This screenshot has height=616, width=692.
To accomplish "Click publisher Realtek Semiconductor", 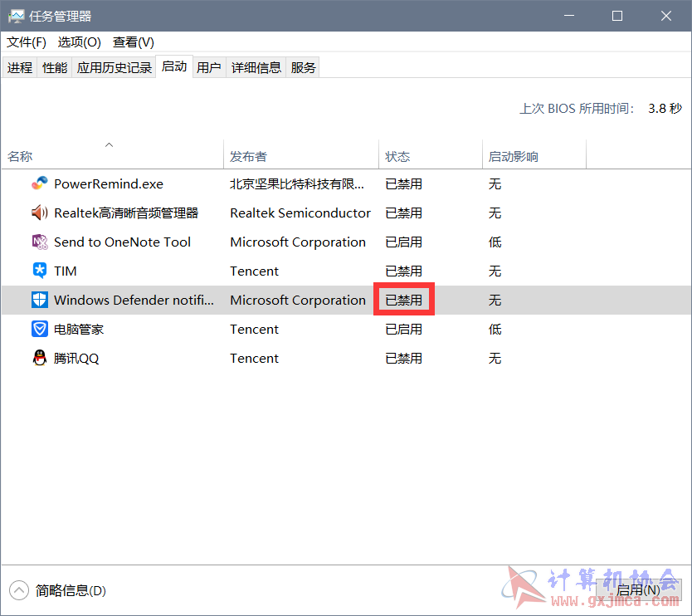I will (x=300, y=213).
